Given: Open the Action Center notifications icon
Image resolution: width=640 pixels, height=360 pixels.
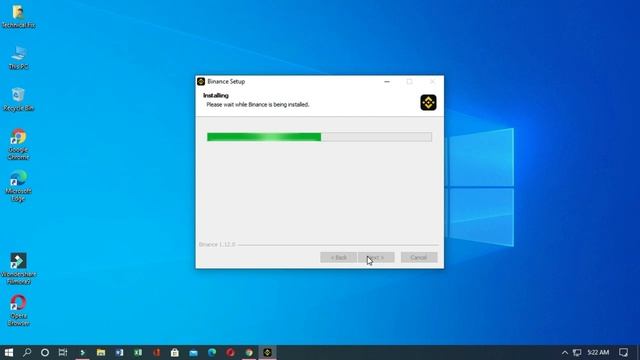Looking at the screenshot, I should 623,352.
